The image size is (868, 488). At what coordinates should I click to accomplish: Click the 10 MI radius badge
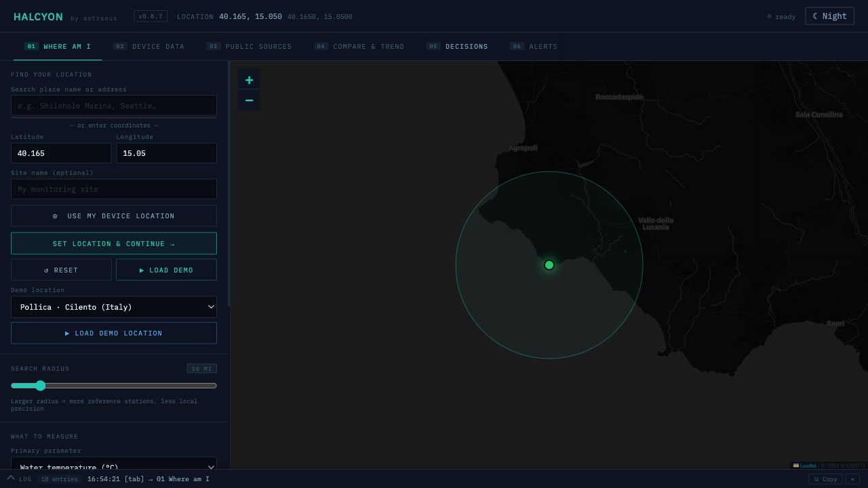[201, 369]
